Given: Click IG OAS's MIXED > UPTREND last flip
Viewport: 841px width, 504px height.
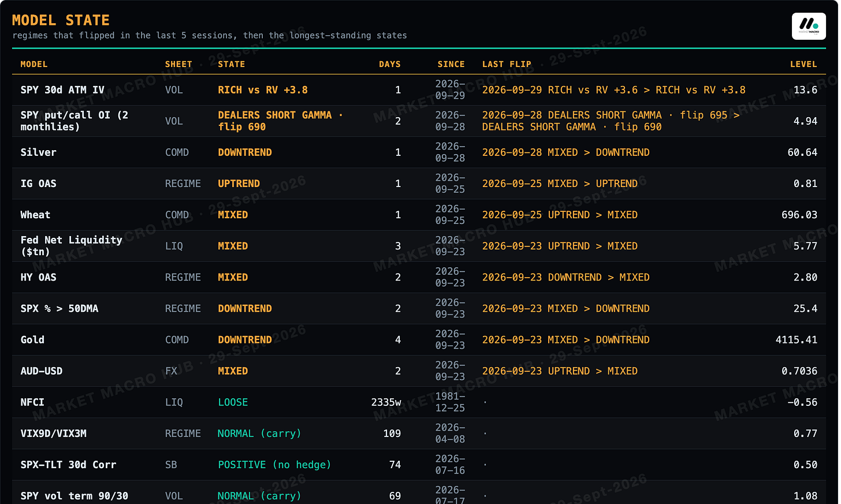Looking at the screenshot, I should (560, 184).
